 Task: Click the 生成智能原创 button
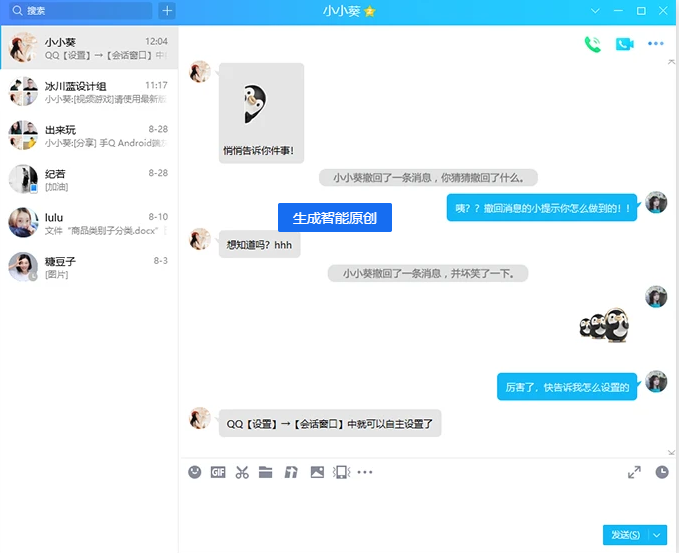click(335, 218)
